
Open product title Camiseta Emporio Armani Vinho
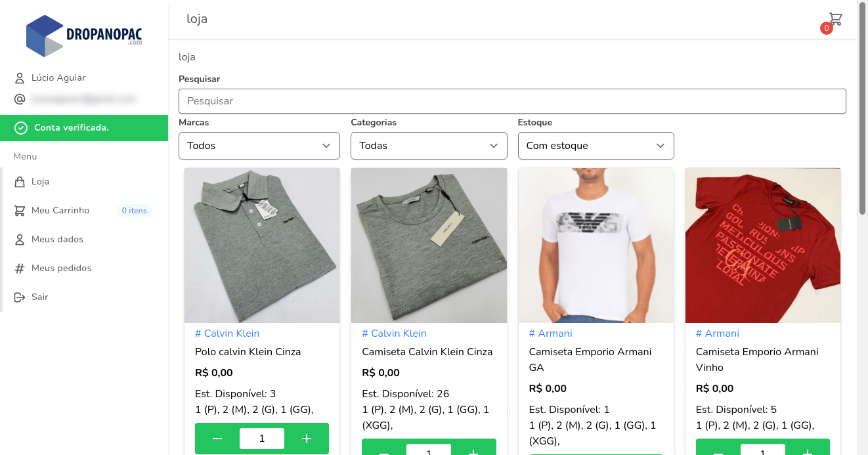[x=757, y=360]
